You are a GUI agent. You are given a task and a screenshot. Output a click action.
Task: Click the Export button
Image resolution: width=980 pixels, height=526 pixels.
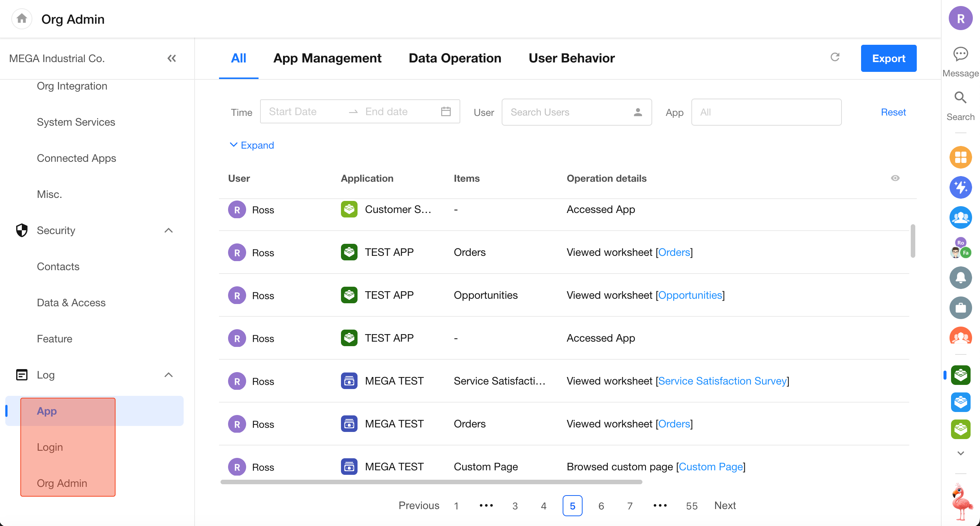[888, 58]
